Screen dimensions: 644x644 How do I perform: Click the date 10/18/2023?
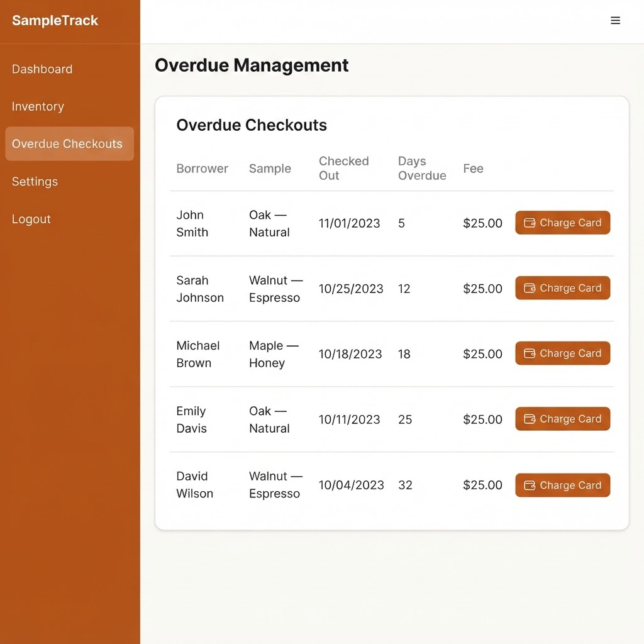tap(350, 354)
